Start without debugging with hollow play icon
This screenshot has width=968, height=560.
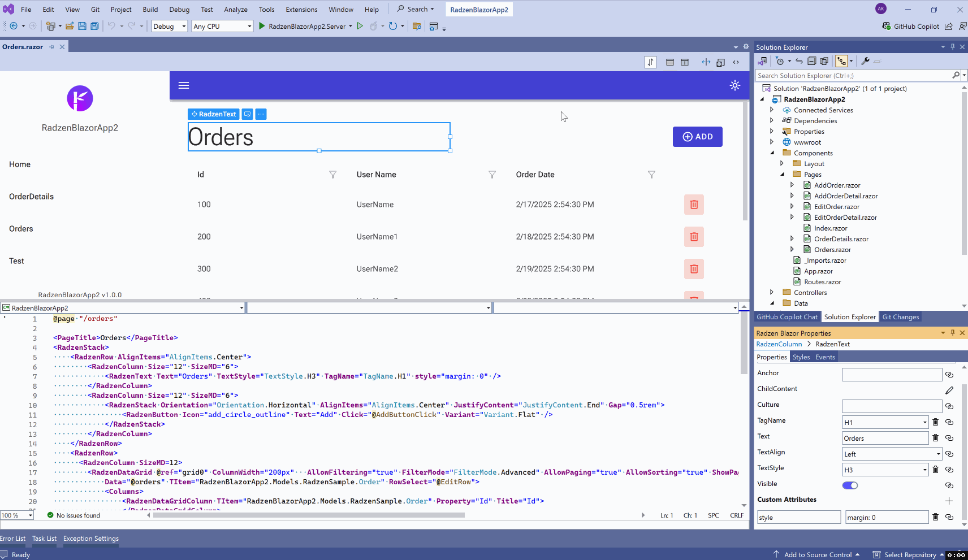(360, 26)
